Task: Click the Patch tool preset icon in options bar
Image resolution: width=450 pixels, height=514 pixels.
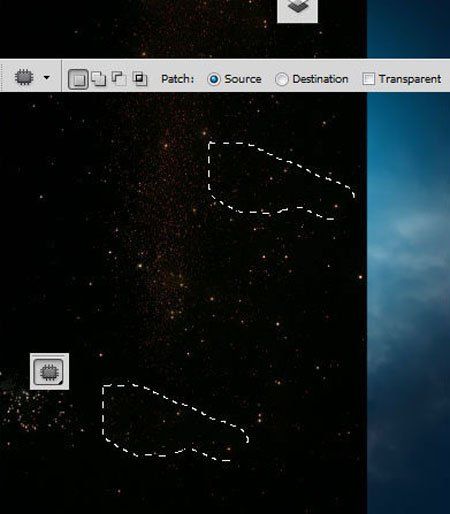Action: [x=24, y=77]
